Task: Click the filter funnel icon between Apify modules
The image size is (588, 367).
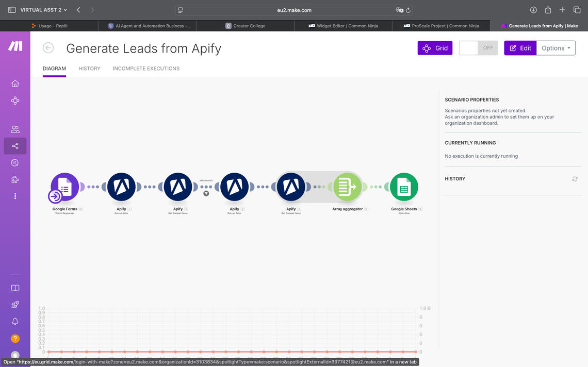Action: coord(206,193)
